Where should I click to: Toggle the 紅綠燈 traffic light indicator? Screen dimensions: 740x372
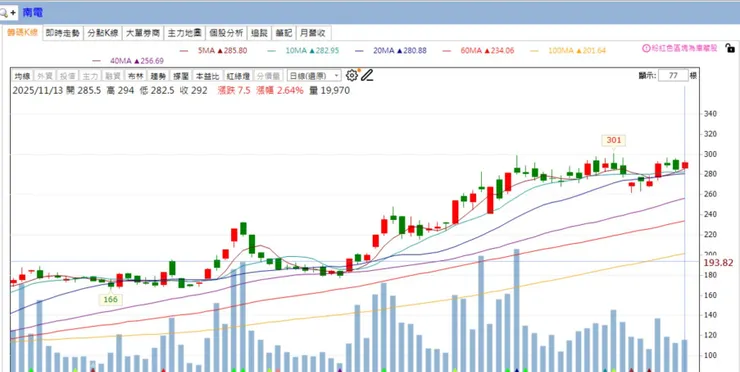[237, 76]
